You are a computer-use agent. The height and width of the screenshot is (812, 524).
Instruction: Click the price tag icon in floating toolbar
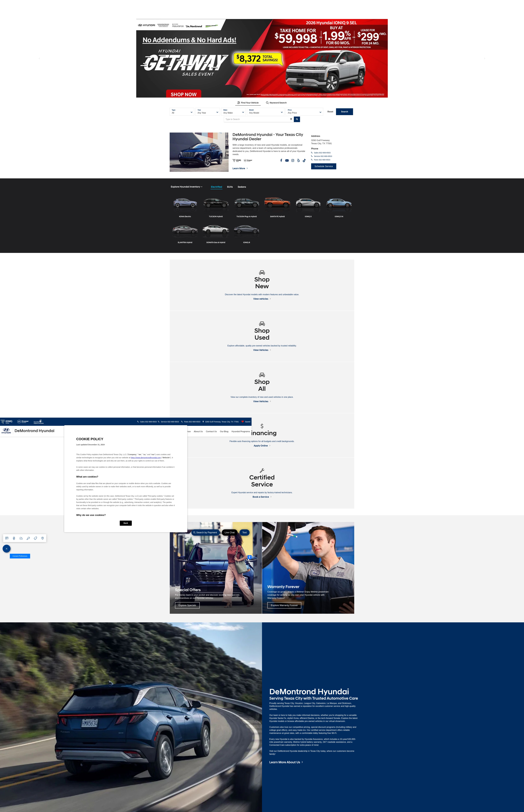click(x=35, y=538)
